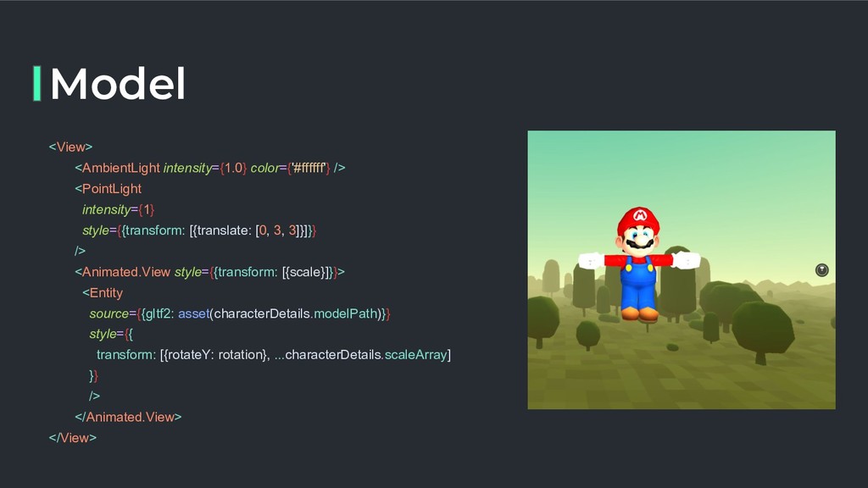Screen dimensions: 868x488
Task: Click the "translate: [0, 3, 3]" text
Action: click(248, 230)
